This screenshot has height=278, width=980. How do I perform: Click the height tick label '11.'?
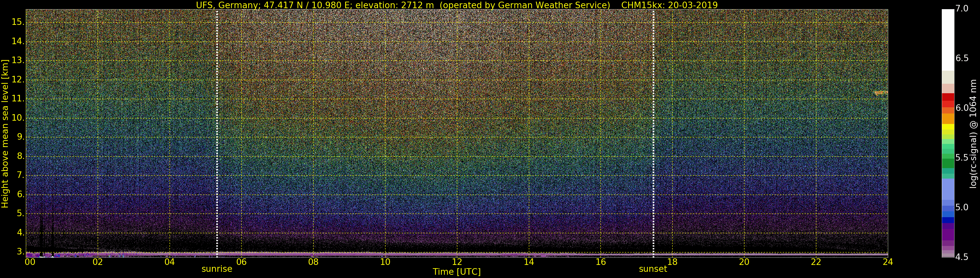point(18,99)
